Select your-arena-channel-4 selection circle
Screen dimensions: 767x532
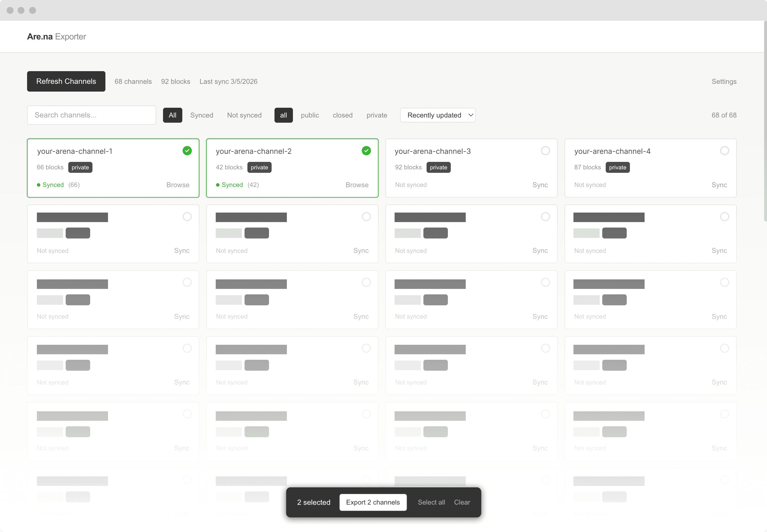[724, 150]
